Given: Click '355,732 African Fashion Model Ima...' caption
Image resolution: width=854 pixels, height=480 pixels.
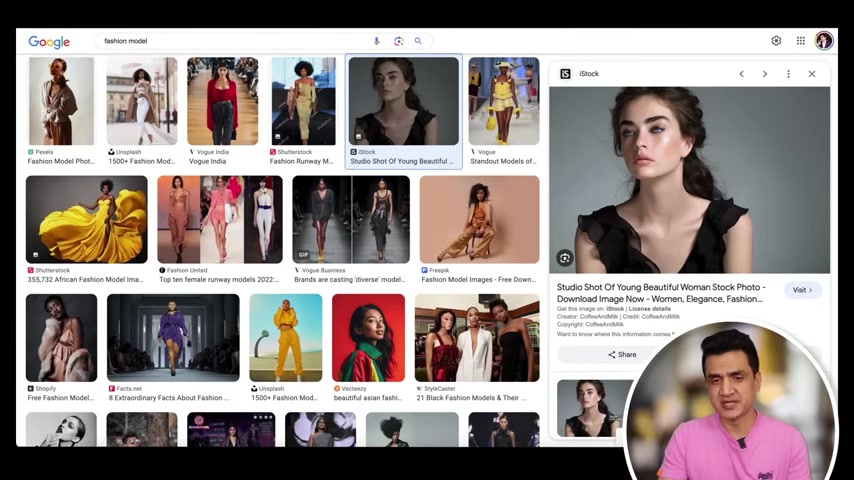Looking at the screenshot, I should point(86,280).
